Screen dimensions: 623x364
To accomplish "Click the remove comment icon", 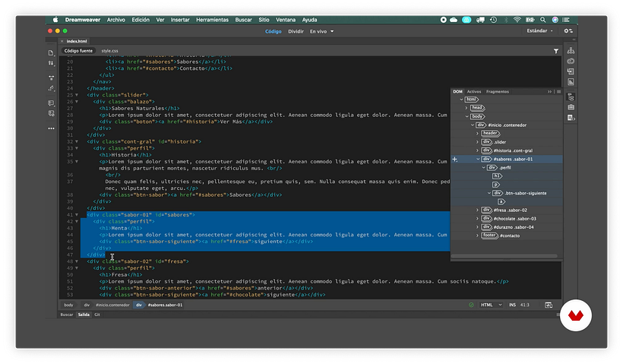I will (51, 113).
